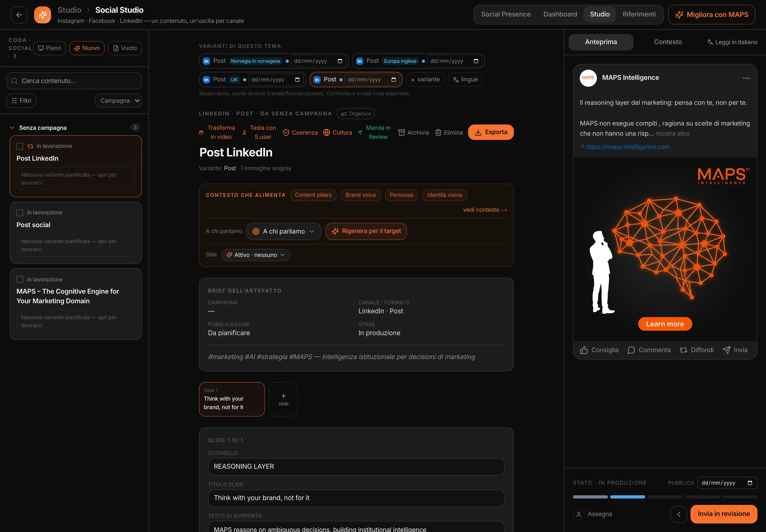Image resolution: width=766 pixels, height=532 pixels.
Task: Tick the checkbox on MAPS Cognitive Engine card
Action: (20, 279)
